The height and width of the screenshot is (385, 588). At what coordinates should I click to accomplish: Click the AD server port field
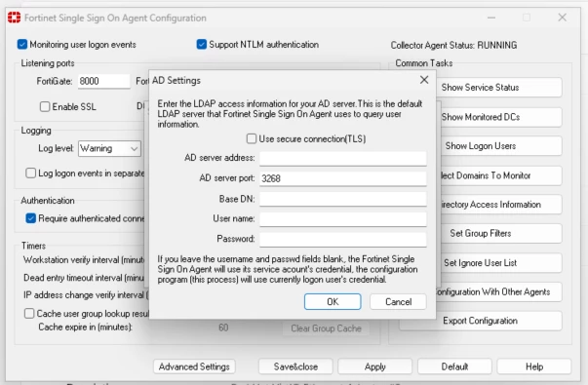[342, 178]
